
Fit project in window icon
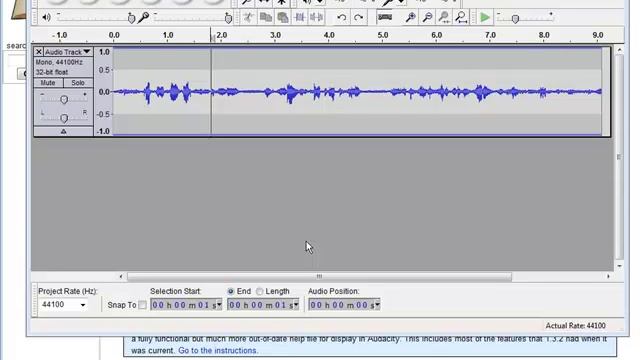(x=461, y=18)
